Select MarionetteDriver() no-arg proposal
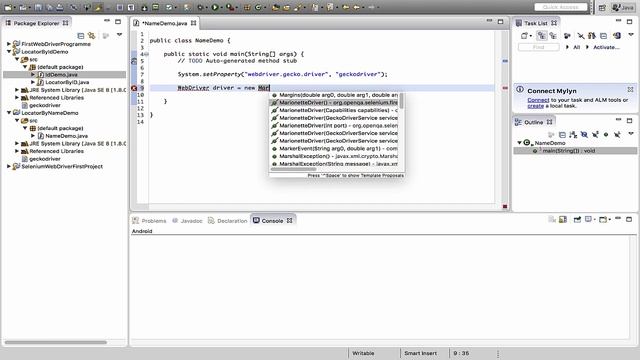This screenshot has height=360, width=640. pos(334,102)
